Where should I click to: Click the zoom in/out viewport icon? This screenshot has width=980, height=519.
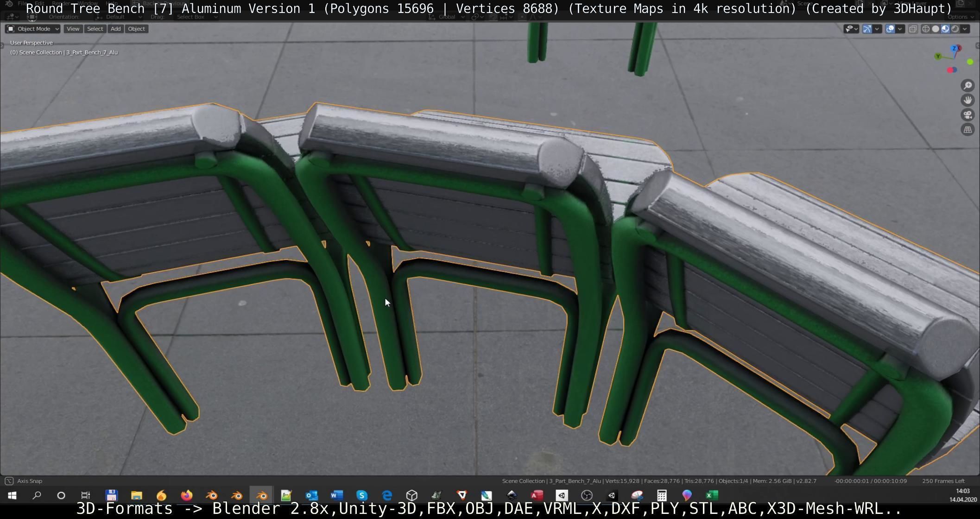(967, 86)
